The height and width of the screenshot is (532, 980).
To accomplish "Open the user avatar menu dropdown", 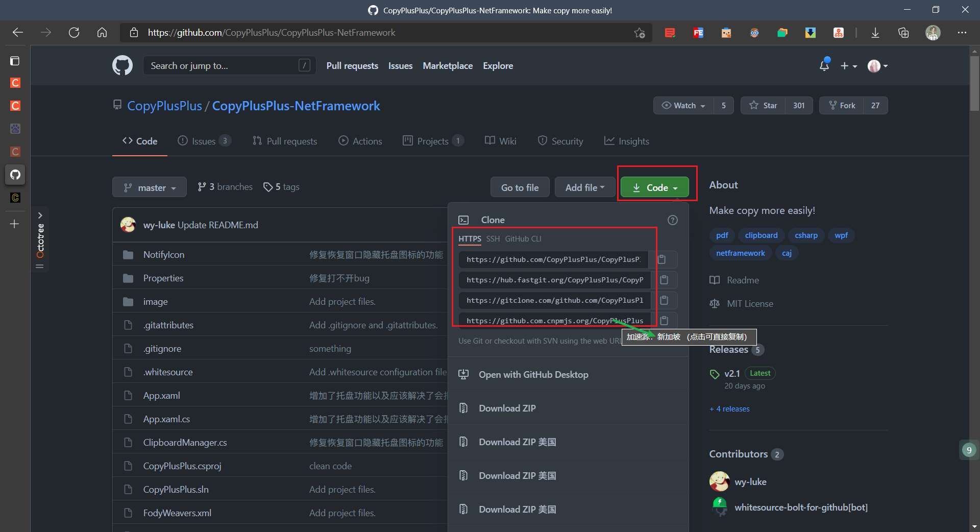I will (x=878, y=66).
